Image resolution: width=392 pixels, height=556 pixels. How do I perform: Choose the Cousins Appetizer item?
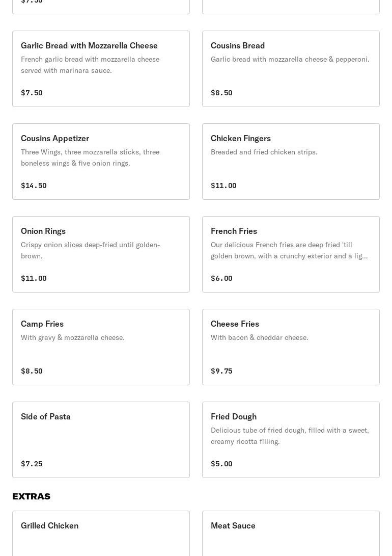coord(101,162)
